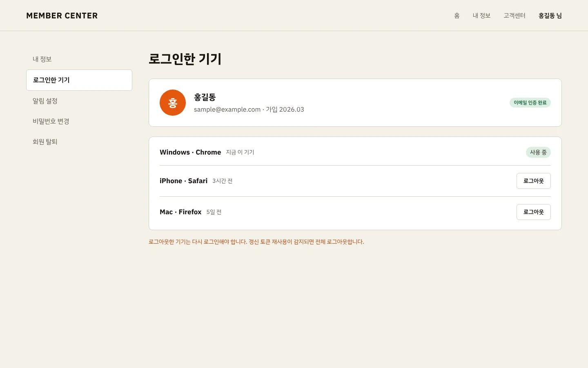Screen dimensions: 588x368
Task: Click the 홍길동 님 user menu
Action: (550, 16)
